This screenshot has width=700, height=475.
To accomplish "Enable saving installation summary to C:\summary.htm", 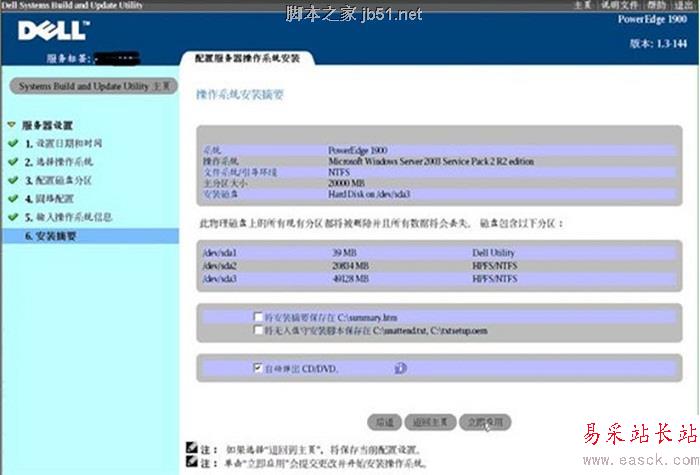I will (x=258, y=317).
